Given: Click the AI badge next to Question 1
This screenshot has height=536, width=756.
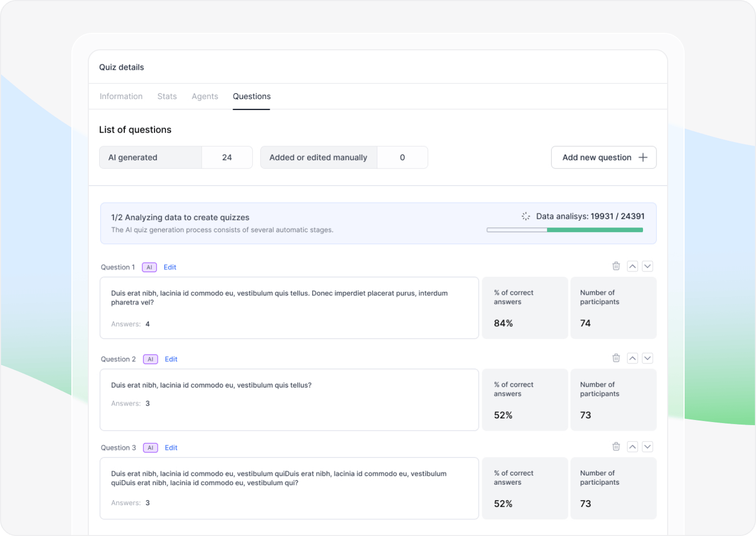Looking at the screenshot, I should tap(149, 267).
